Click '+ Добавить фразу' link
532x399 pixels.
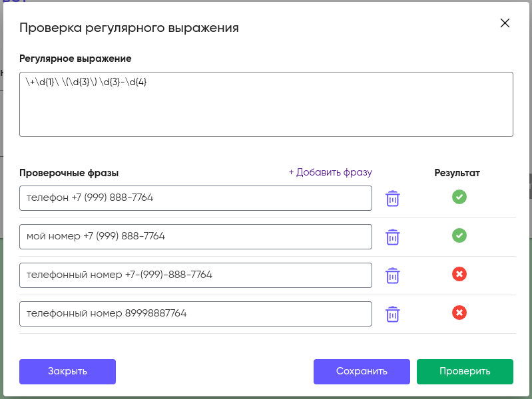[x=330, y=172]
